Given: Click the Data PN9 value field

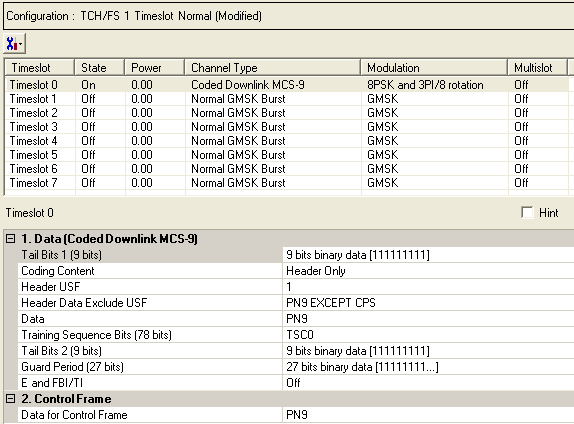Looking at the screenshot, I should (428, 319).
